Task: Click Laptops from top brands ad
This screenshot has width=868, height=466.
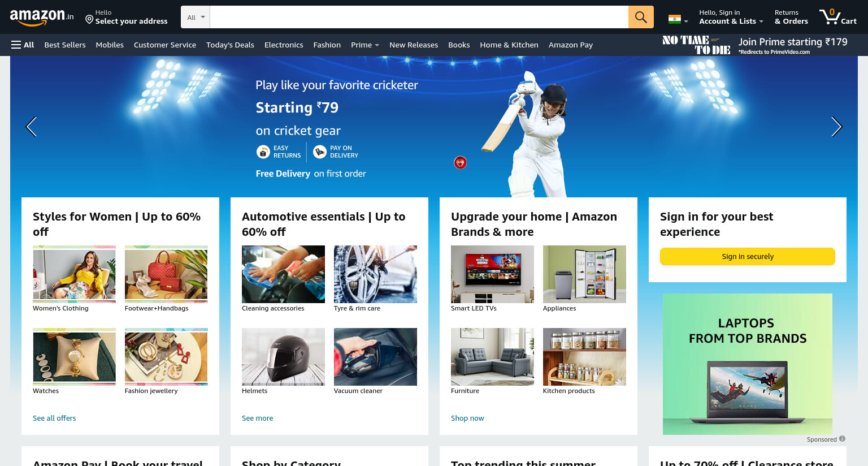Action: 748,364
